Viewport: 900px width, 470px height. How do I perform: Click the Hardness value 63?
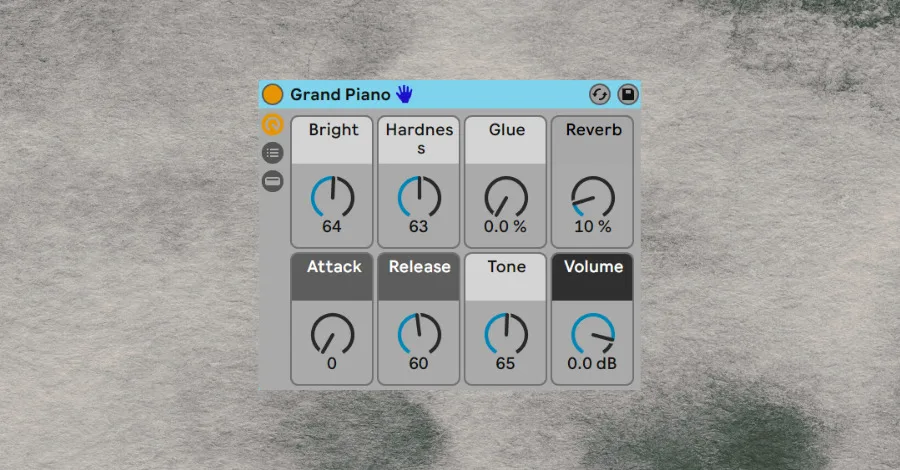(x=418, y=227)
